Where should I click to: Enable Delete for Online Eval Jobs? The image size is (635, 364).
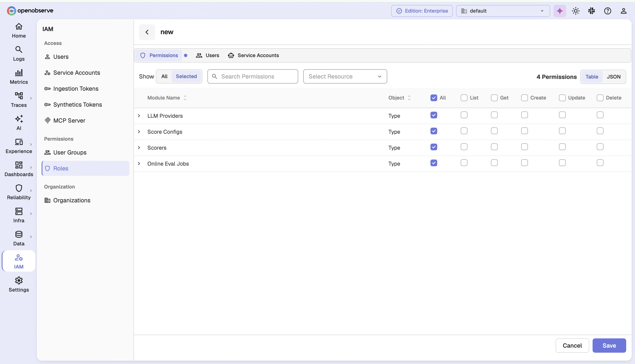[600, 163]
